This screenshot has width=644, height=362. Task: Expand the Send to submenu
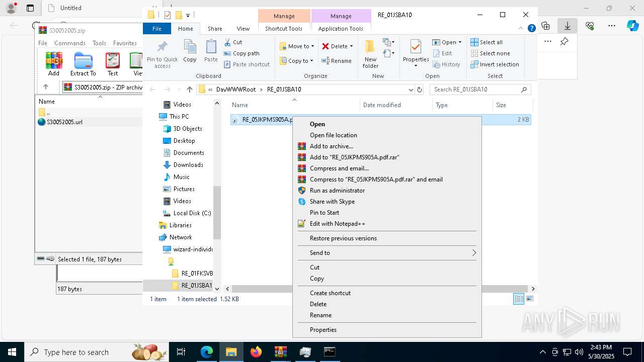click(386, 253)
